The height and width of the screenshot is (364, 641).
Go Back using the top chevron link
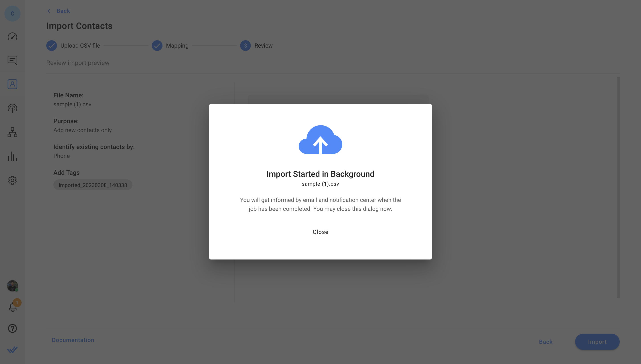point(59,11)
